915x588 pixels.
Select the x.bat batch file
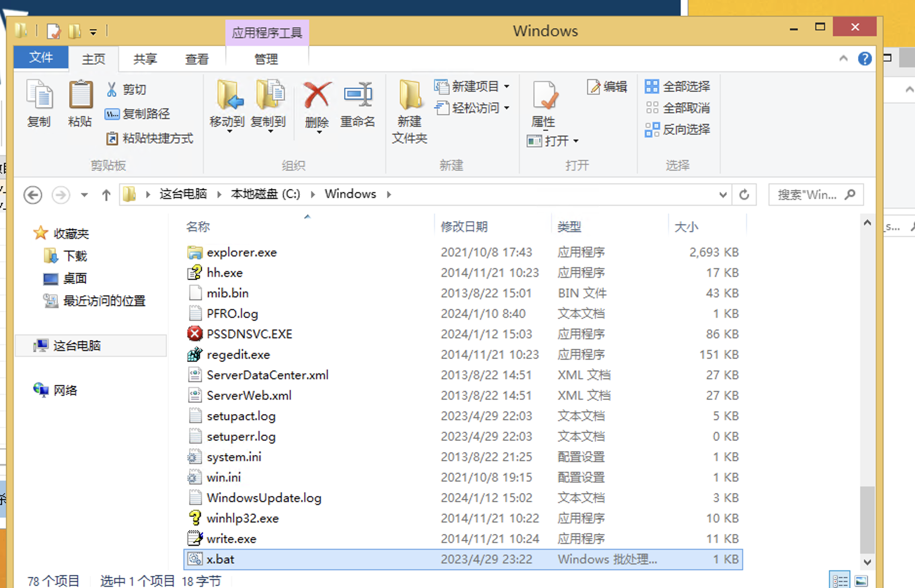(x=463, y=559)
